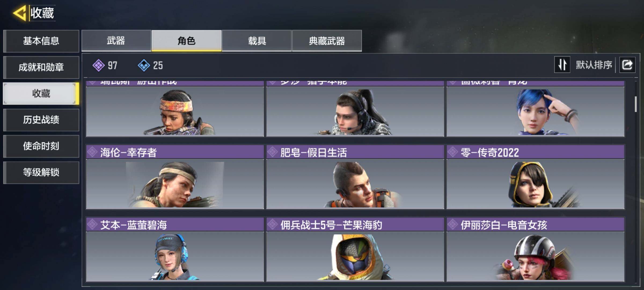Click the vertical scrollbar handle

[x=635, y=104]
